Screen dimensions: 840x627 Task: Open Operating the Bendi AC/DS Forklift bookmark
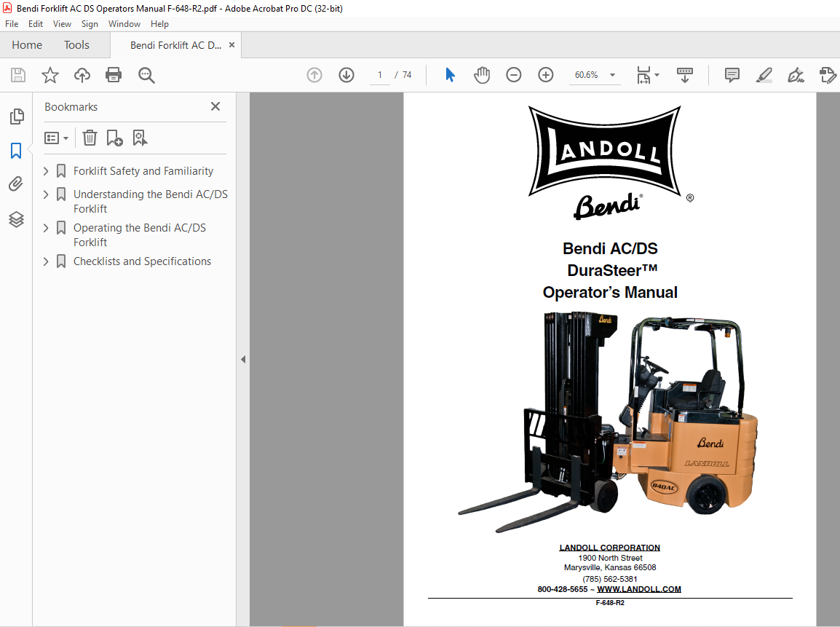140,235
